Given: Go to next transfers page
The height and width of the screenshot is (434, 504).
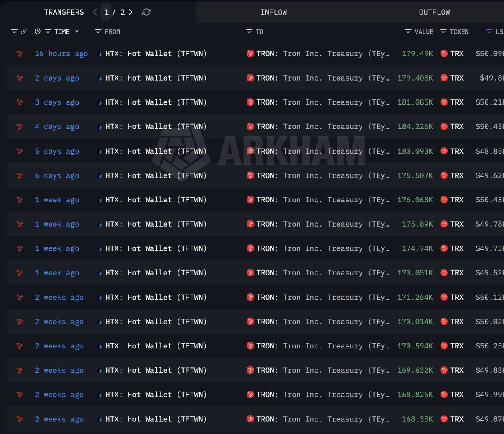Looking at the screenshot, I should pos(131,12).
